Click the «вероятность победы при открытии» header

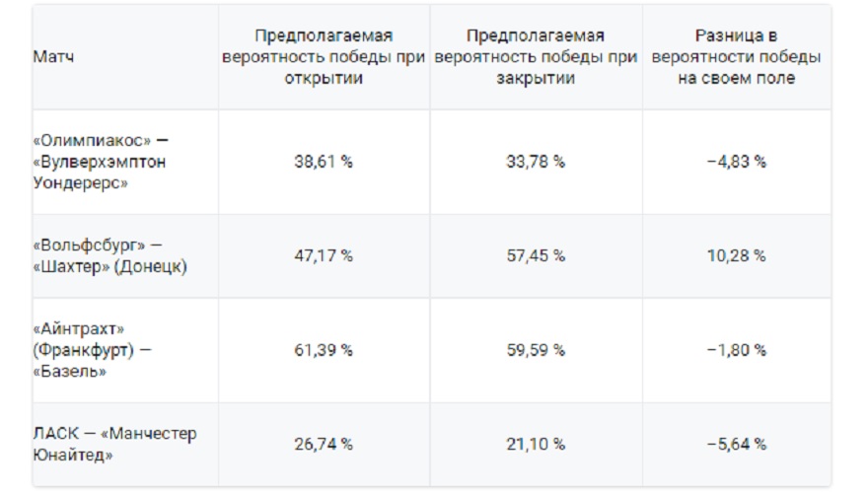pyautogui.click(x=324, y=57)
